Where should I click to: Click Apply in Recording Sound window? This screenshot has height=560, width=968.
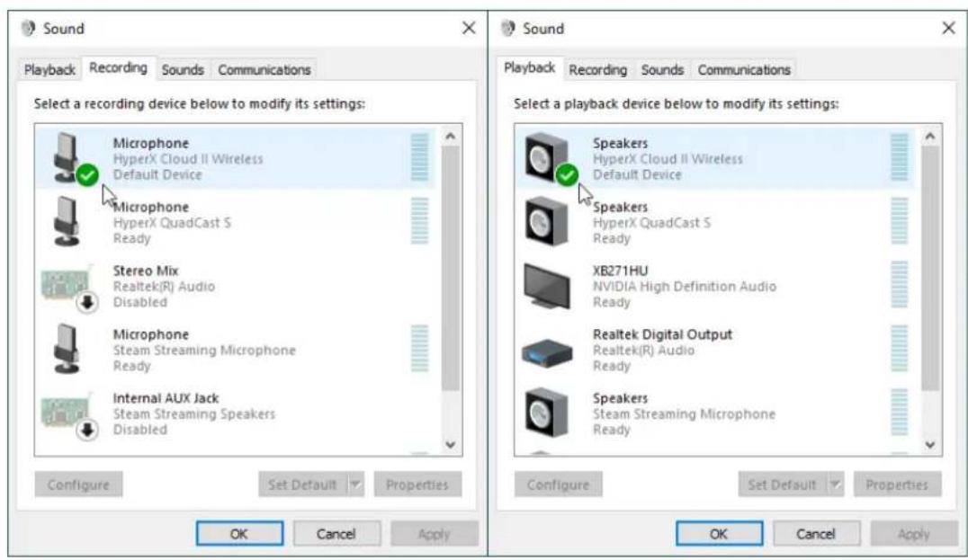tap(434, 533)
